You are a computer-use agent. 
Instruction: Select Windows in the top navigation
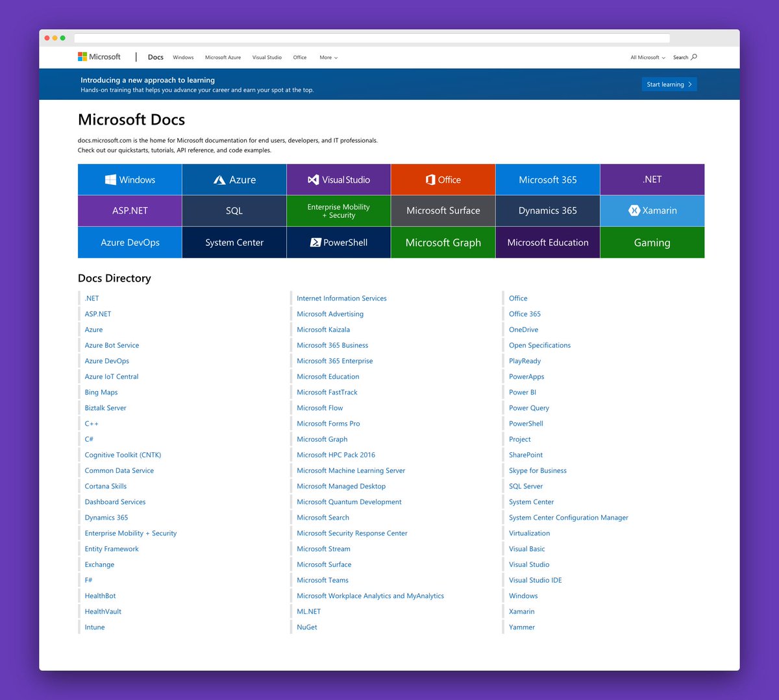point(183,58)
